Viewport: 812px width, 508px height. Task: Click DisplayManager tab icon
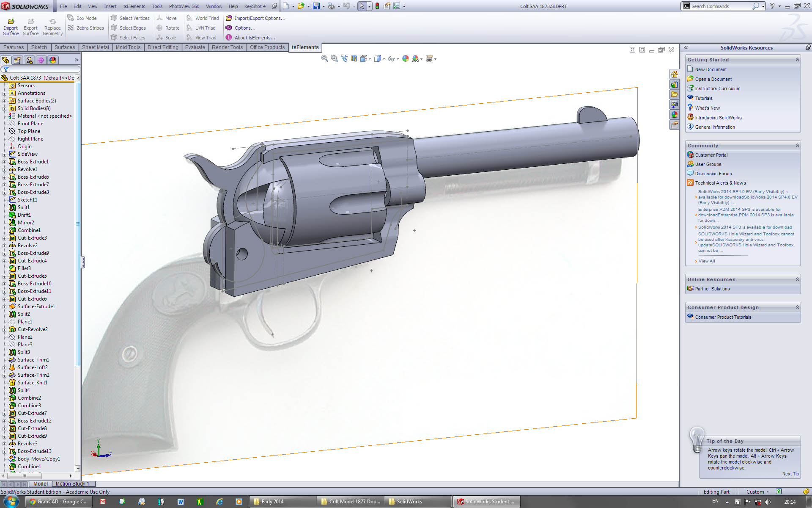click(x=53, y=60)
